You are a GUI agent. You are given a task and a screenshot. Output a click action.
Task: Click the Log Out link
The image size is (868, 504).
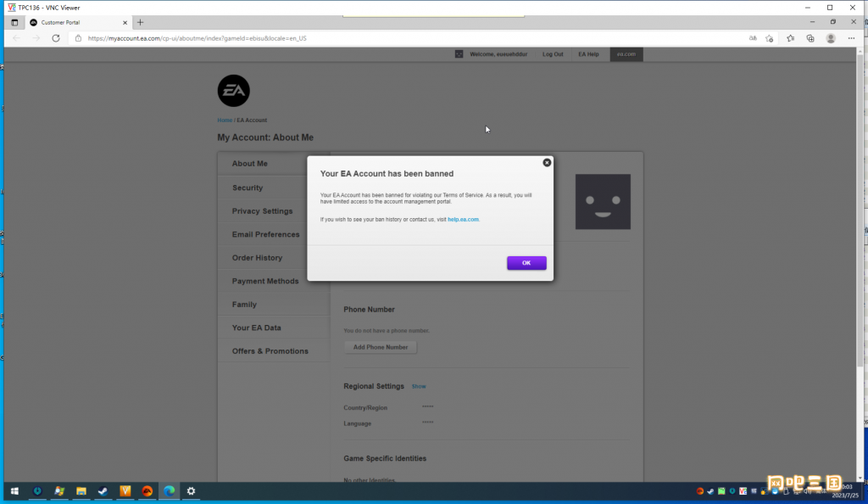[553, 54]
